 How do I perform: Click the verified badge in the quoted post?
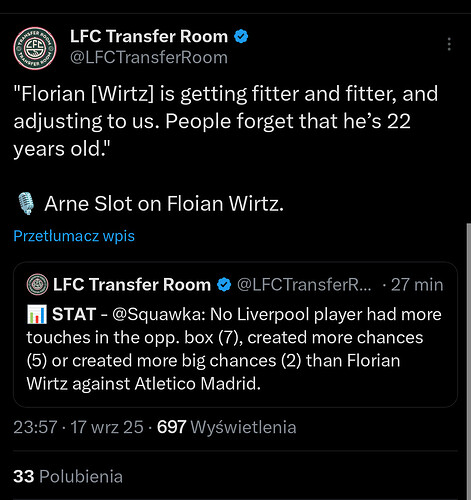coord(224,285)
